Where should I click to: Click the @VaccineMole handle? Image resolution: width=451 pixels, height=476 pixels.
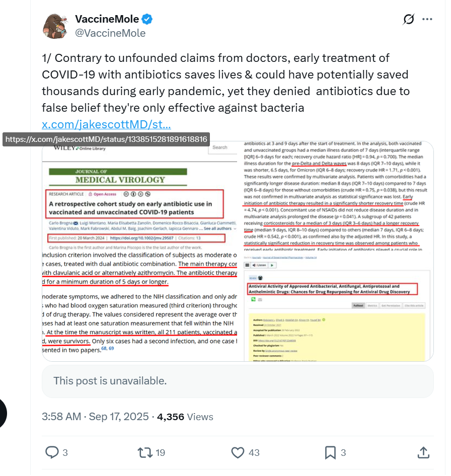point(110,33)
